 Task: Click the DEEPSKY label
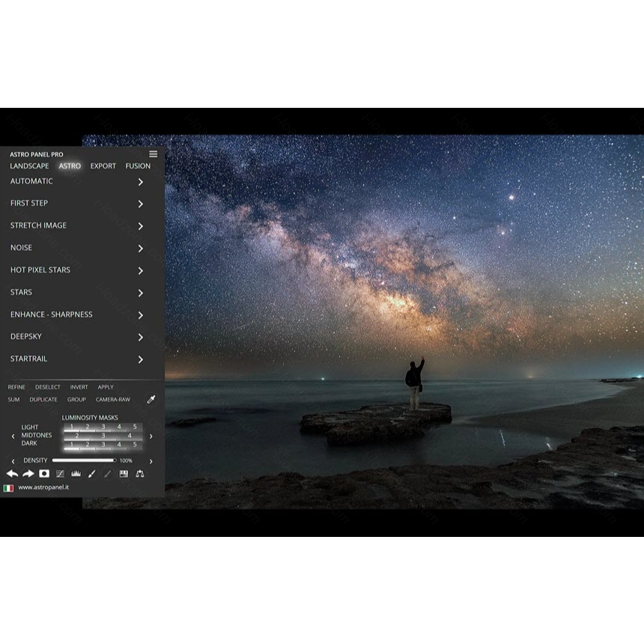click(26, 336)
